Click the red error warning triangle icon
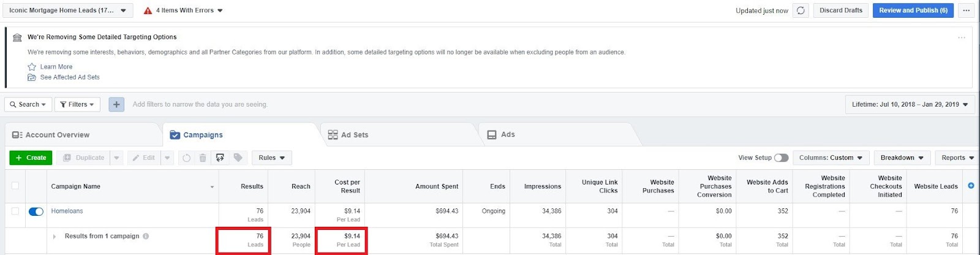The width and height of the screenshot is (980, 255). [148, 10]
